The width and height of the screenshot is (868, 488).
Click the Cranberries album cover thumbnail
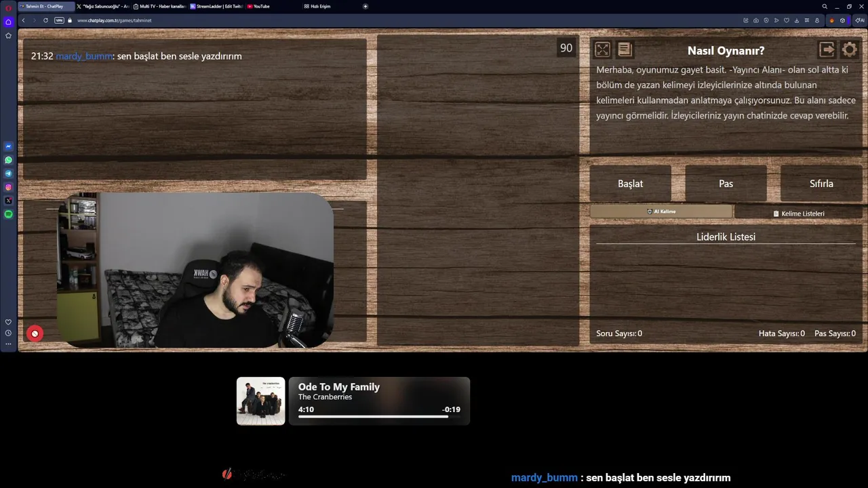(260, 401)
